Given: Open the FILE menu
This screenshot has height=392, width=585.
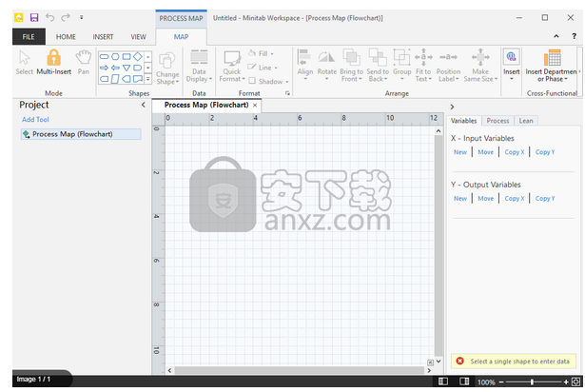Looking at the screenshot, I should (x=29, y=36).
